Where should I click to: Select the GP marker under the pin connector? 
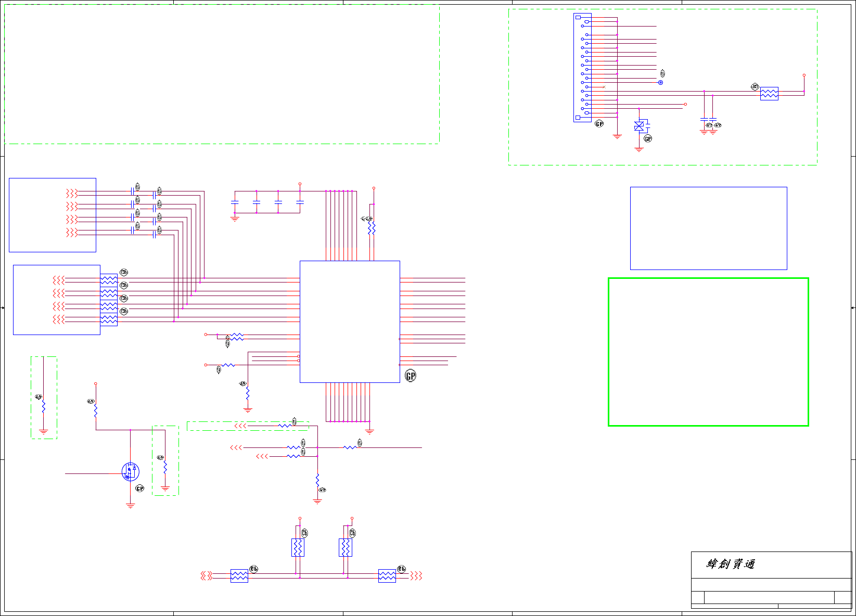[599, 124]
